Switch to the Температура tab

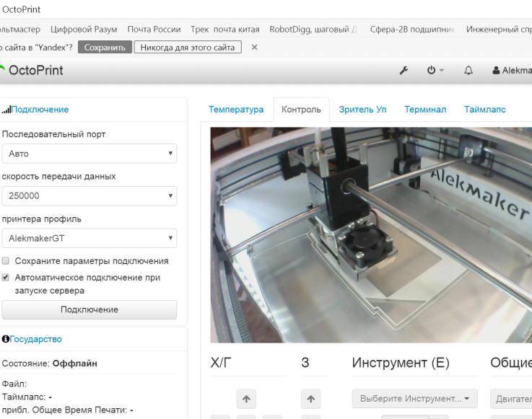pyautogui.click(x=236, y=110)
